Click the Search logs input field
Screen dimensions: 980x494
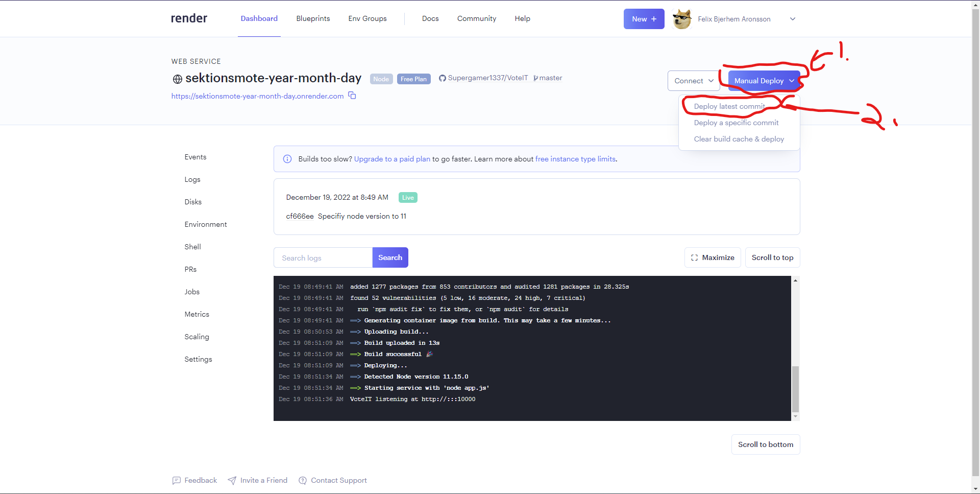(323, 257)
